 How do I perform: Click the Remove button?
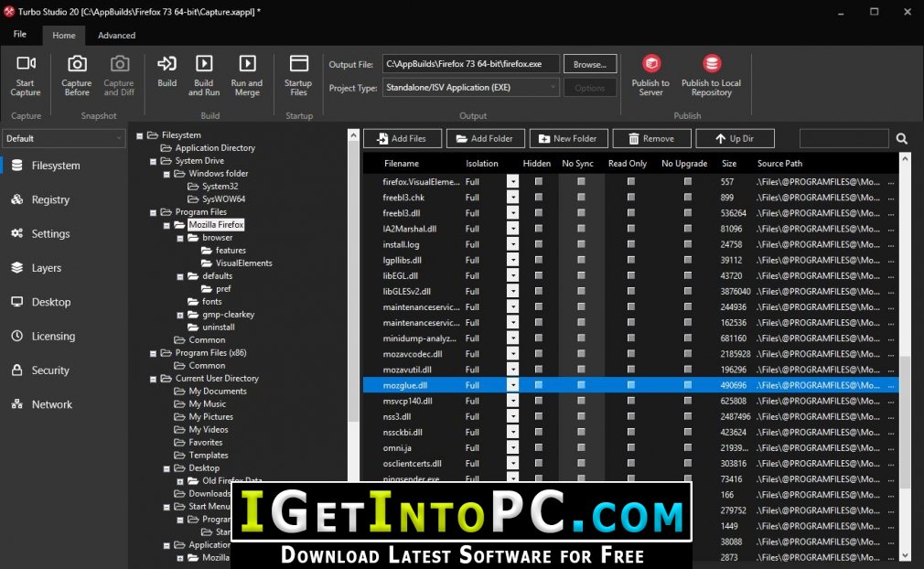point(651,138)
